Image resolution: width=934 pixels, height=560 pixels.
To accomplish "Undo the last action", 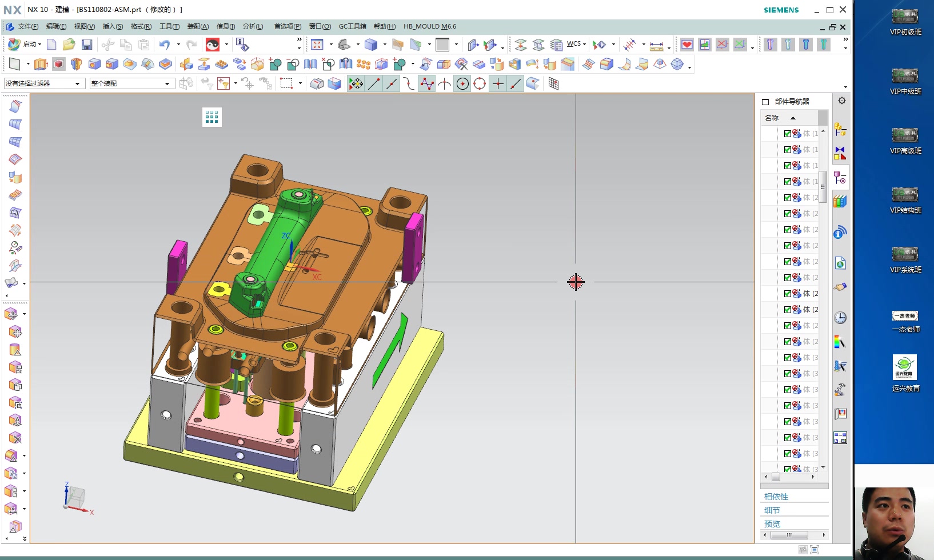I will (165, 45).
